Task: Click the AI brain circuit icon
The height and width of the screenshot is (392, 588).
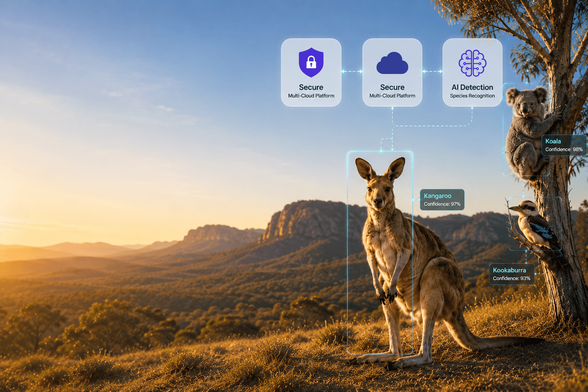Action: coord(472,63)
